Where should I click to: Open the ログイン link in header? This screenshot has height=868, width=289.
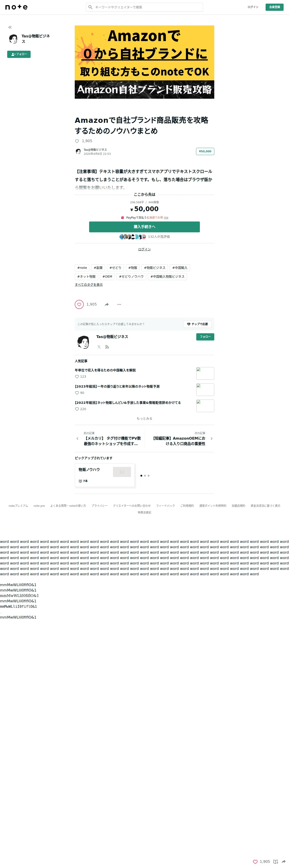[253, 7]
